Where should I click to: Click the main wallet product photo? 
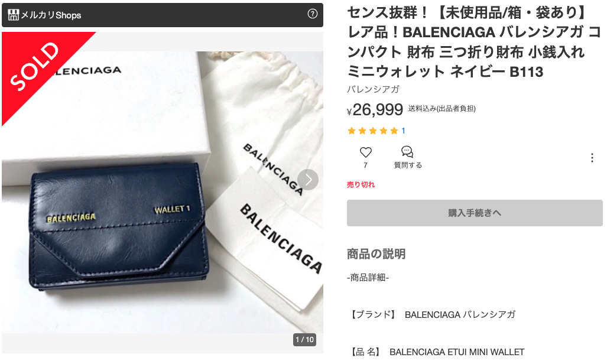[x=163, y=192]
